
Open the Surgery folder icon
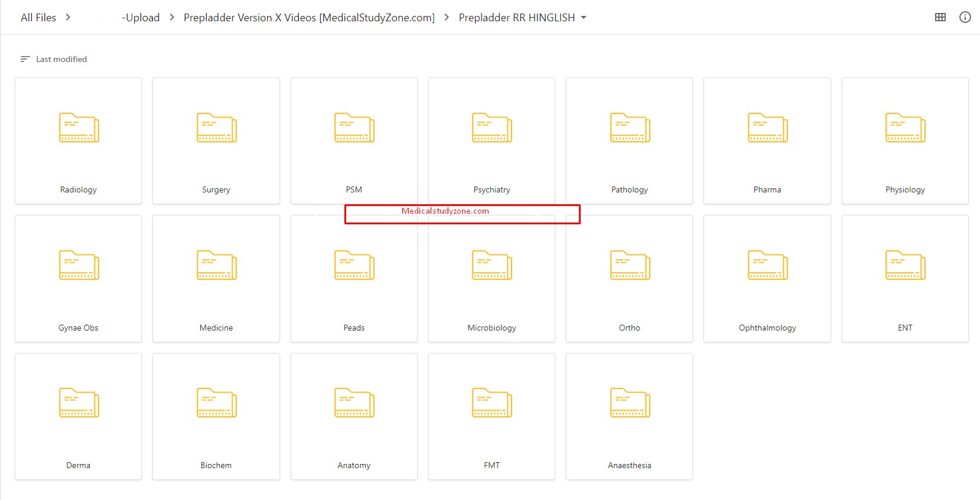(216, 128)
